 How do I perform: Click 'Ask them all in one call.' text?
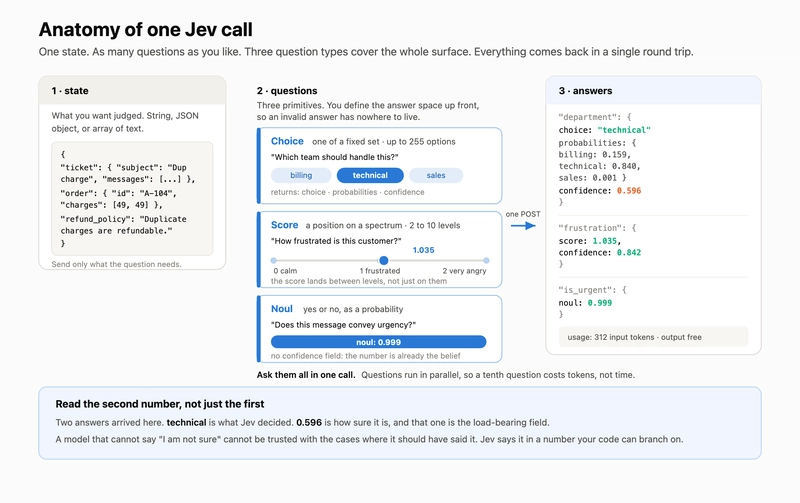(306, 375)
